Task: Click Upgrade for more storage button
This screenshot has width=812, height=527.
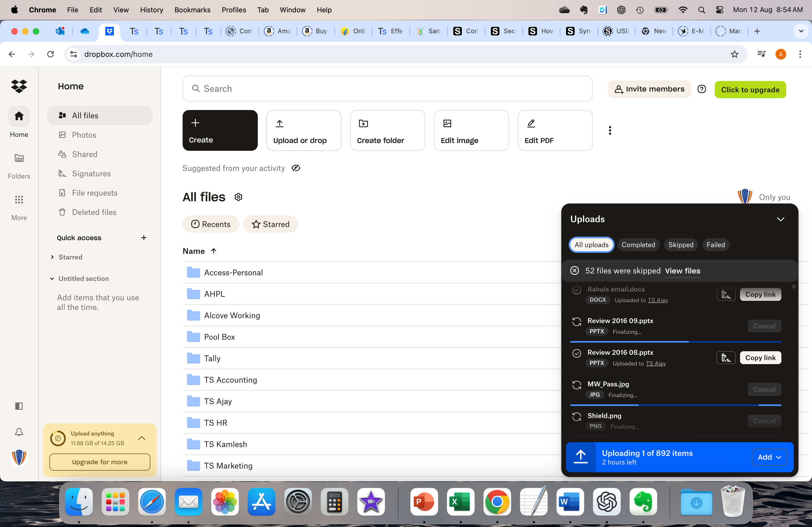Action: [99, 462]
